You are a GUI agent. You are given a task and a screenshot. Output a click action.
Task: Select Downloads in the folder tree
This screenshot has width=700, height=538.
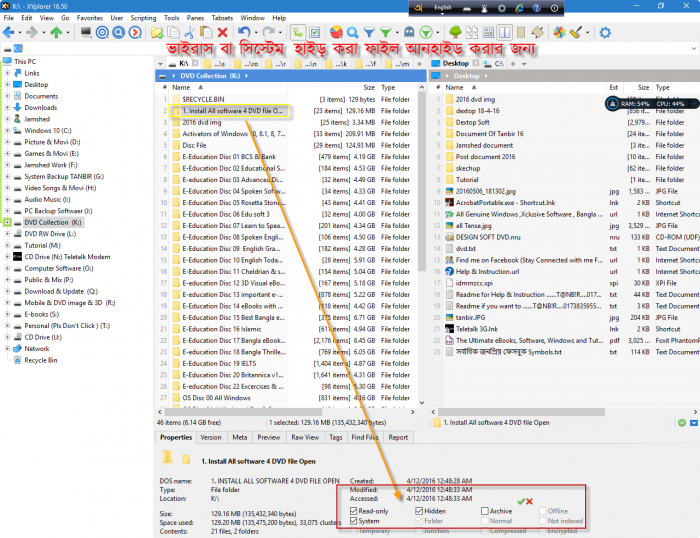pyautogui.click(x=41, y=107)
